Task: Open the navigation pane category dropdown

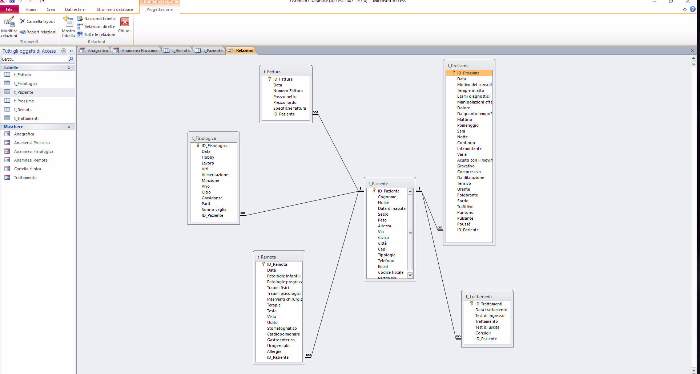Action: point(63,51)
